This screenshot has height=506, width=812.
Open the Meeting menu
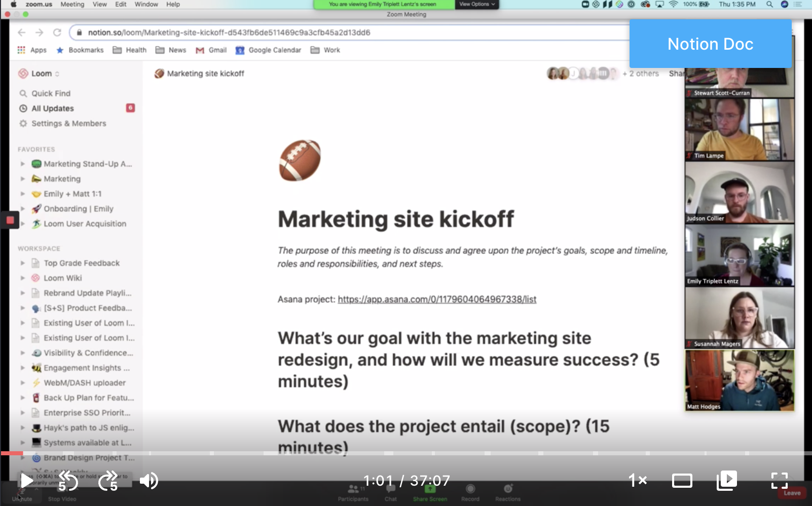coord(72,4)
